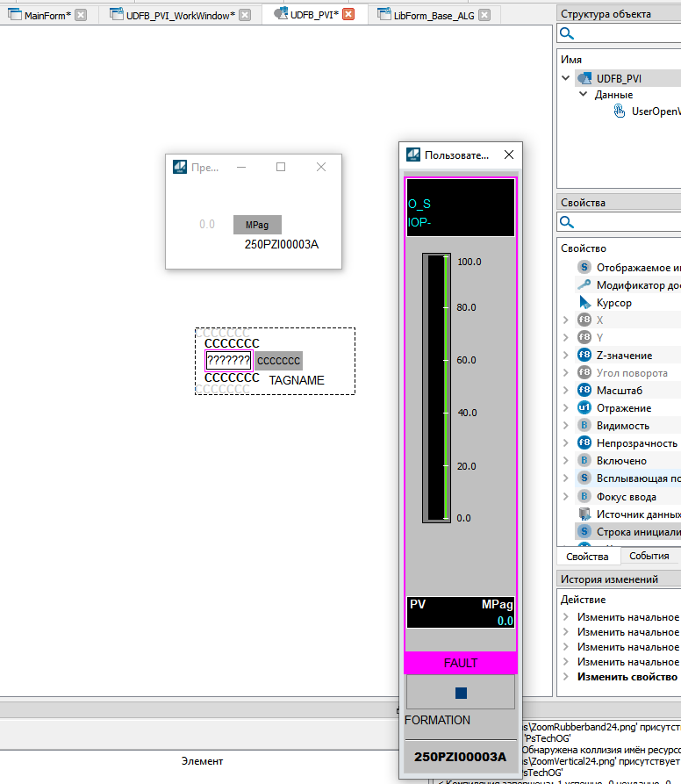Click the vertical PV level bar gauge

436,389
